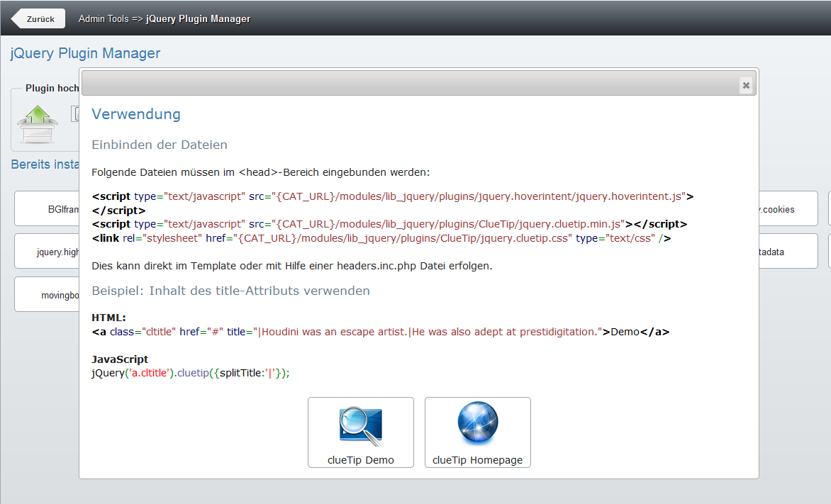
Task: Click the Einbinden der Dateien subheading
Action: (x=160, y=145)
